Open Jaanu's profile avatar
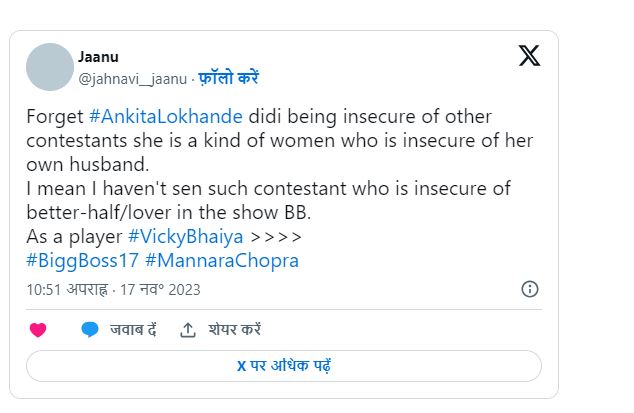 tap(50, 67)
